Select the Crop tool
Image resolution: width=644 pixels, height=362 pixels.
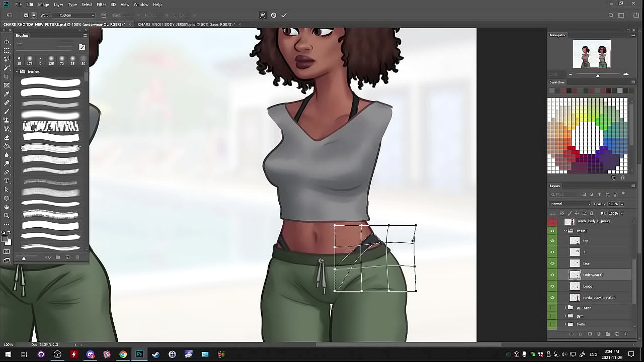pyautogui.click(x=7, y=76)
